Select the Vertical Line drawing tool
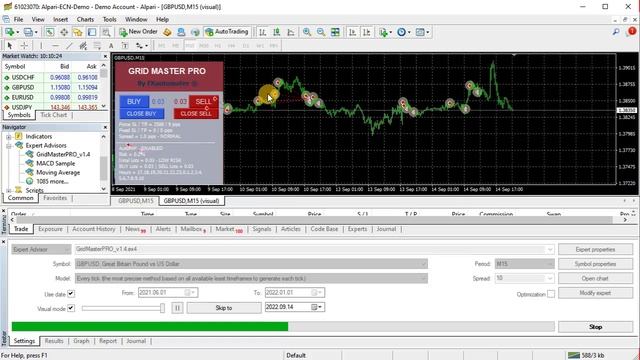Screen dimensions: 640x360 [x=41, y=46]
